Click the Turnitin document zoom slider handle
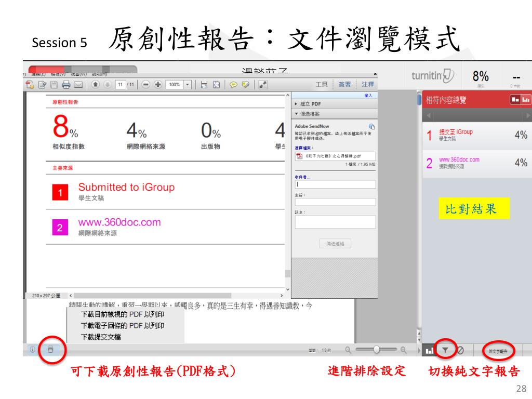 point(377,349)
